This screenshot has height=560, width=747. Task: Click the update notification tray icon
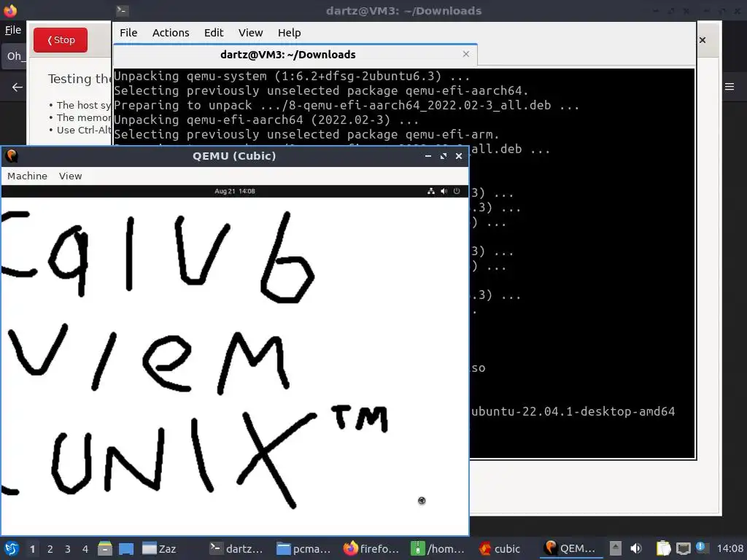pyautogui.click(x=700, y=547)
